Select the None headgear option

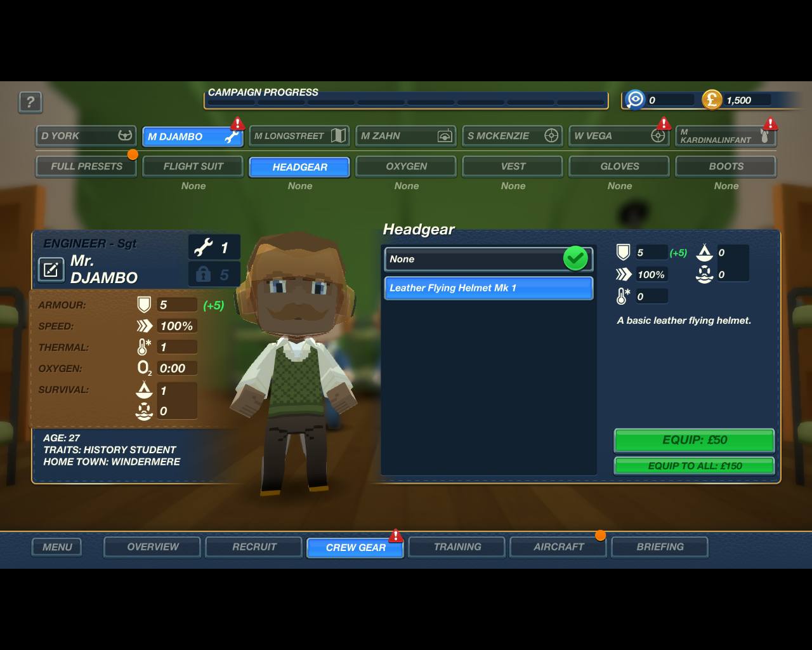coord(488,259)
